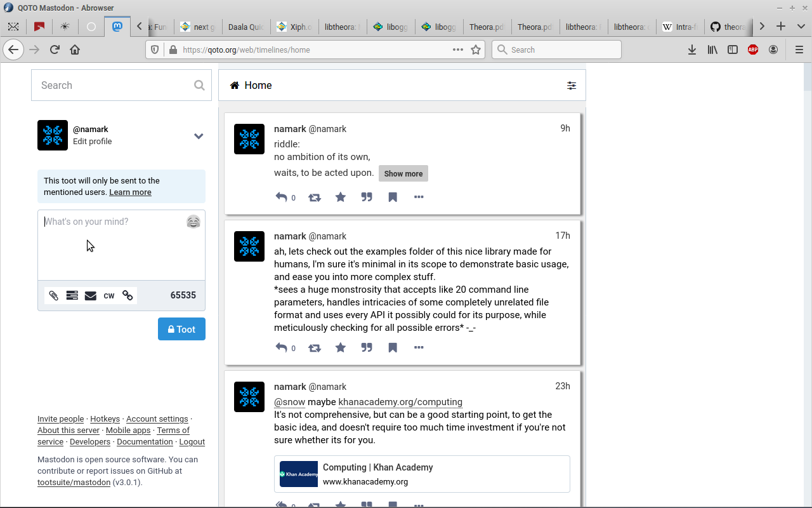This screenshot has height=508, width=812.
Task: Boost the riddle post
Action: point(315,197)
